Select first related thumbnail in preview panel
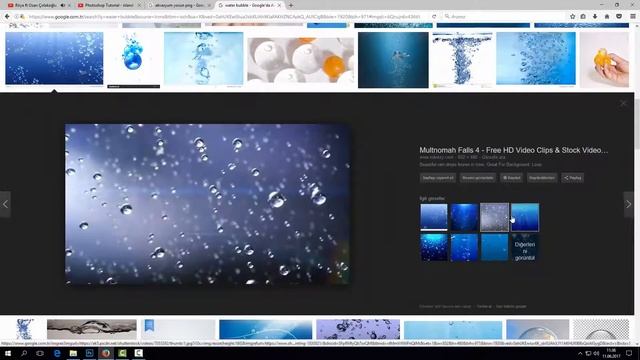 pyautogui.click(x=433, y=217)
